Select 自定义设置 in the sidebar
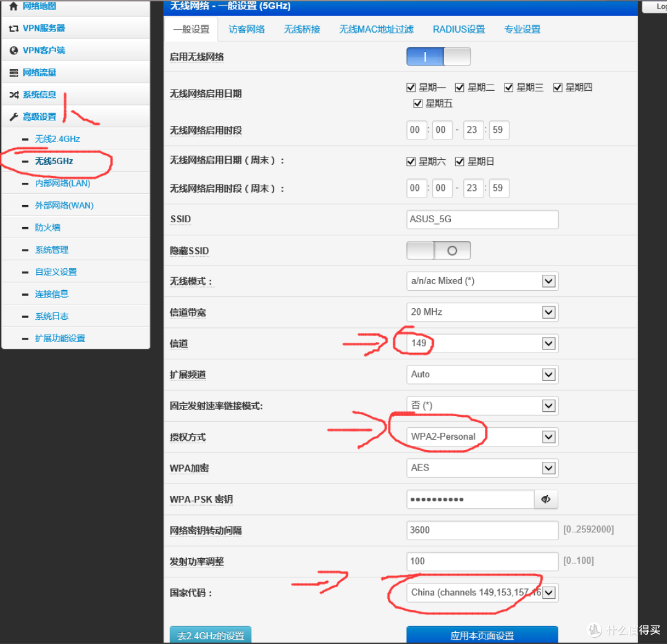 [56, 272]
